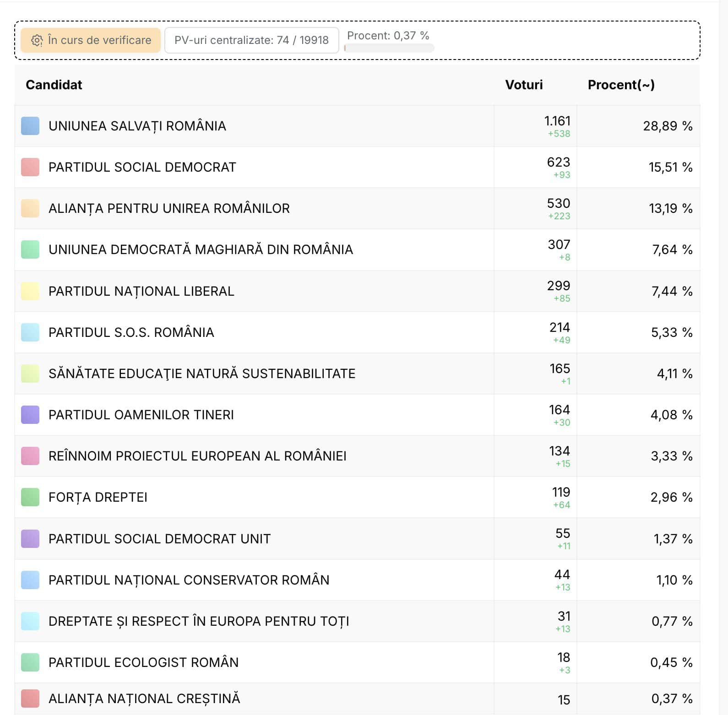This screenshot has width=728, height=715.
Task: Select ALIANȚA NAȚIONAL CREȘTINĂ name
Action: pyautogui.click(x=144, y=699)
